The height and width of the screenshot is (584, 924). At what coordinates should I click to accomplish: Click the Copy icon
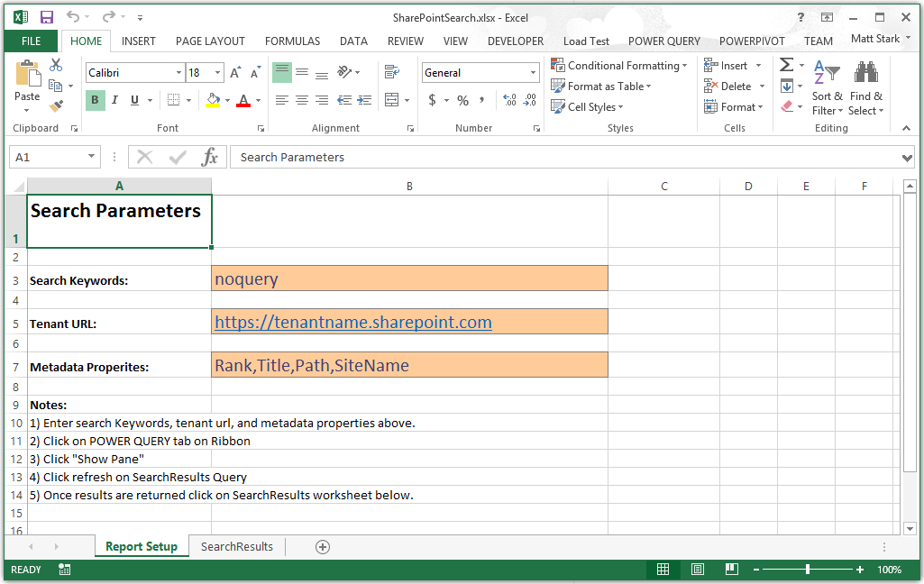click(55, 86)
